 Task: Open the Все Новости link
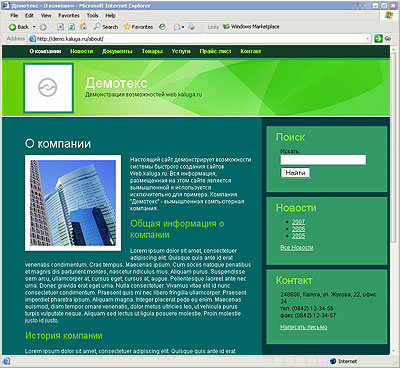point(297,248)
